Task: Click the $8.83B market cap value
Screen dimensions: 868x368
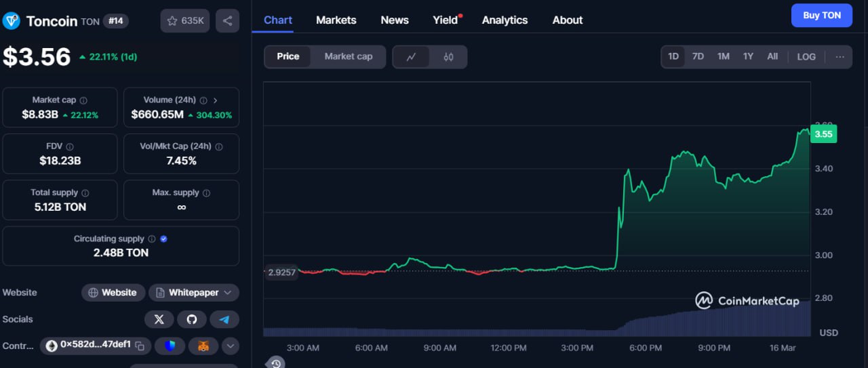Action: (x=39, y=115)
